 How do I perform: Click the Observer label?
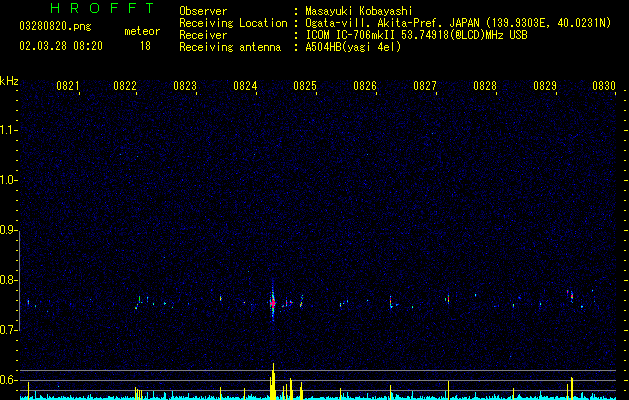(x=203, y=11)
